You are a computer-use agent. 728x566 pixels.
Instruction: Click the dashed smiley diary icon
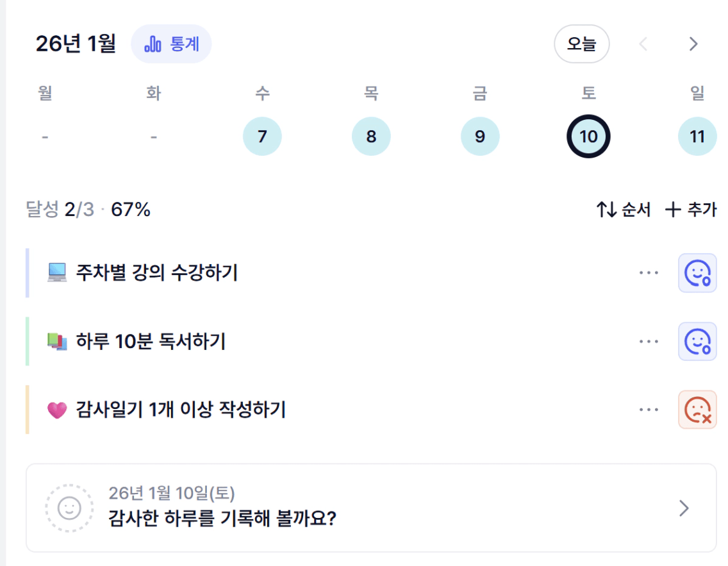[x=69, y=508]
